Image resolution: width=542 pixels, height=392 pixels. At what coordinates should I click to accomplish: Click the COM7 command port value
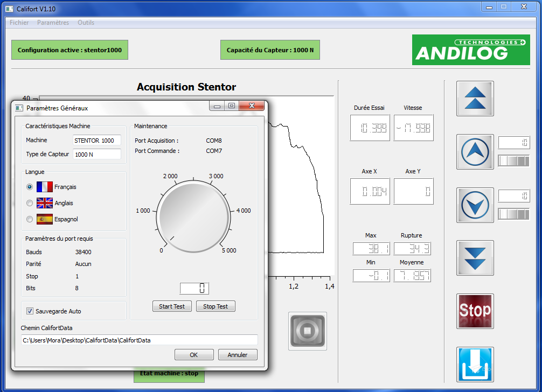point(214,151)
